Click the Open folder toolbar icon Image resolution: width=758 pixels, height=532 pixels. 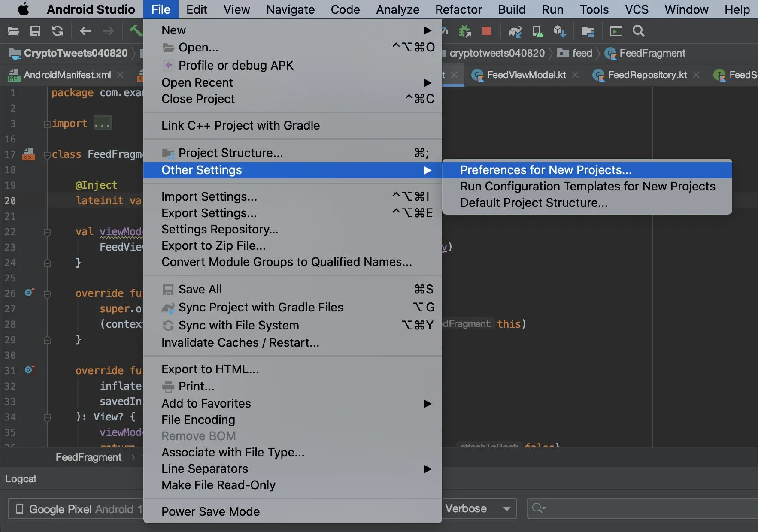click(13, 31)
